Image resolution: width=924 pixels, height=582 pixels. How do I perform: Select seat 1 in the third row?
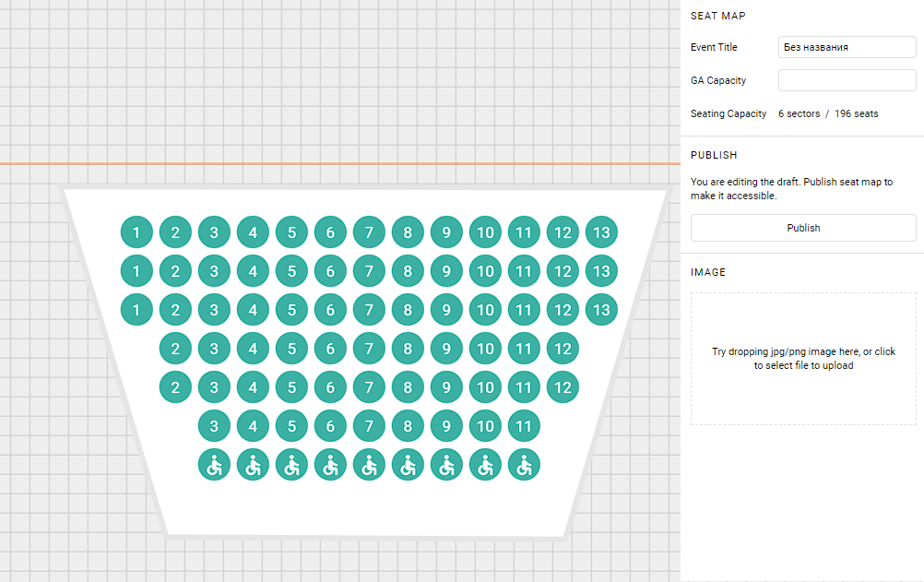click(x=136, y=310)
